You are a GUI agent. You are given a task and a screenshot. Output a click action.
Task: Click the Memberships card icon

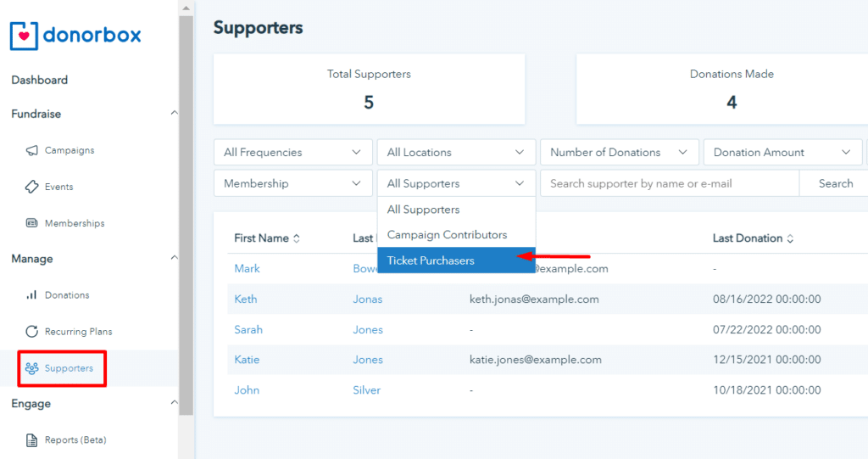pos(31,223)
